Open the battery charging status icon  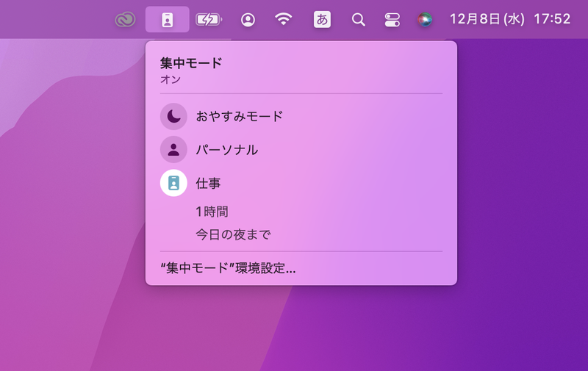pyautogui.click(x=209, y=20)
